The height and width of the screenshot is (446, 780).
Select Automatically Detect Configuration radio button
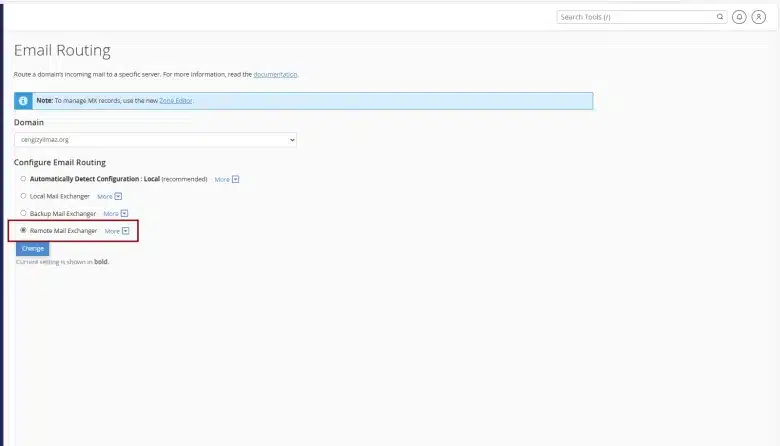click(x=23, y=179)
